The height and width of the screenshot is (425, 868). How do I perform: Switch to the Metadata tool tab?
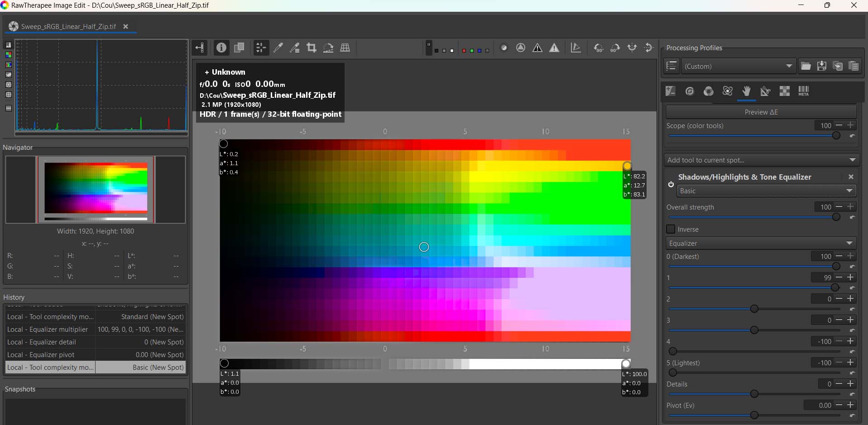tap(804, 91)
